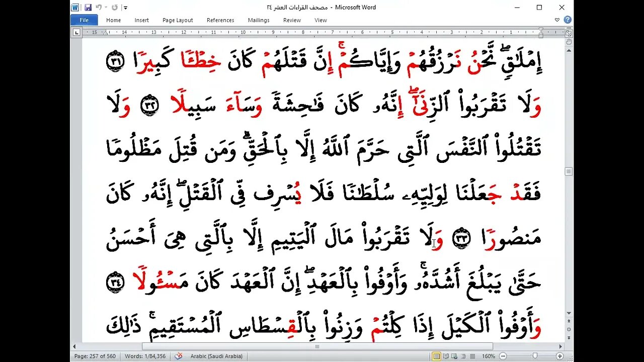Save the document with the floppy disk icon
This screenshot has height=362, width=644.
pos(88,8)
